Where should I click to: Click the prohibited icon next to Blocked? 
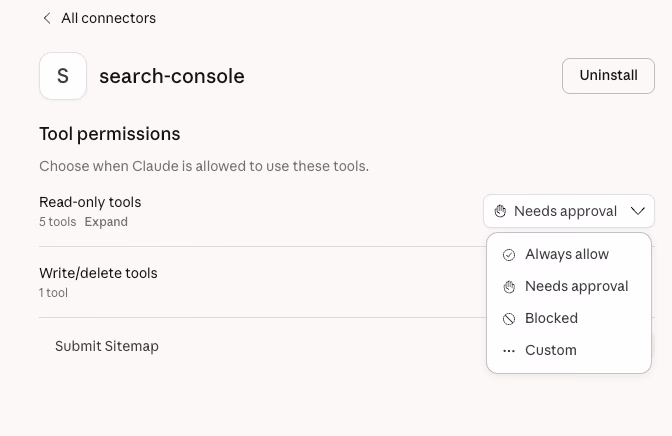[x=509, y=319]
